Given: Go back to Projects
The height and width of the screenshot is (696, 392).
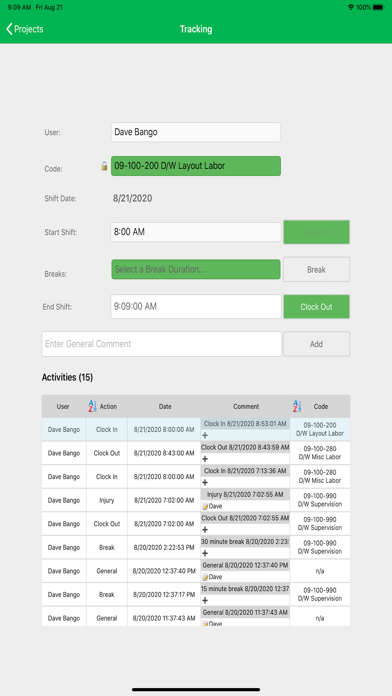Looking at the screenshot, I should tap(24, 29).
